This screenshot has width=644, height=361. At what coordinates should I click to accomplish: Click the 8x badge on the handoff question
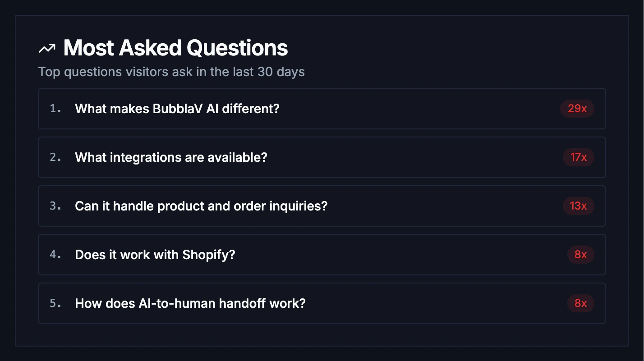(x=581, y=303)
